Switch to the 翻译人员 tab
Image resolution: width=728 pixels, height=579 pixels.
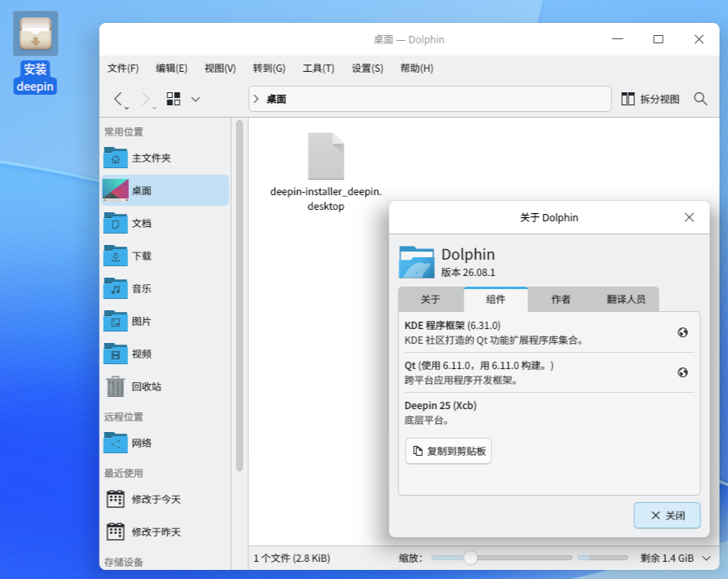[626, 299]
